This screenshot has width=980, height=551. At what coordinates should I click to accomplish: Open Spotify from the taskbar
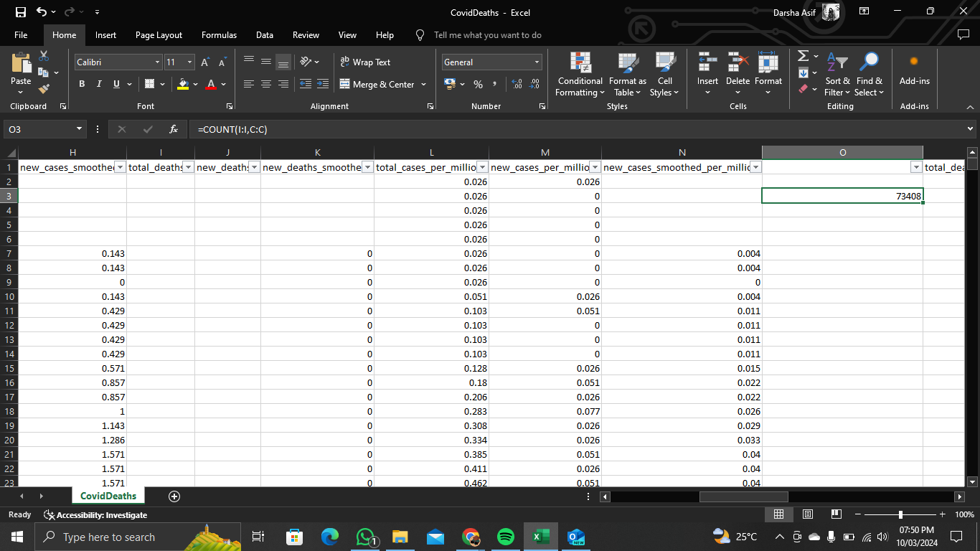pyautogui.click(x=505, y=537)
